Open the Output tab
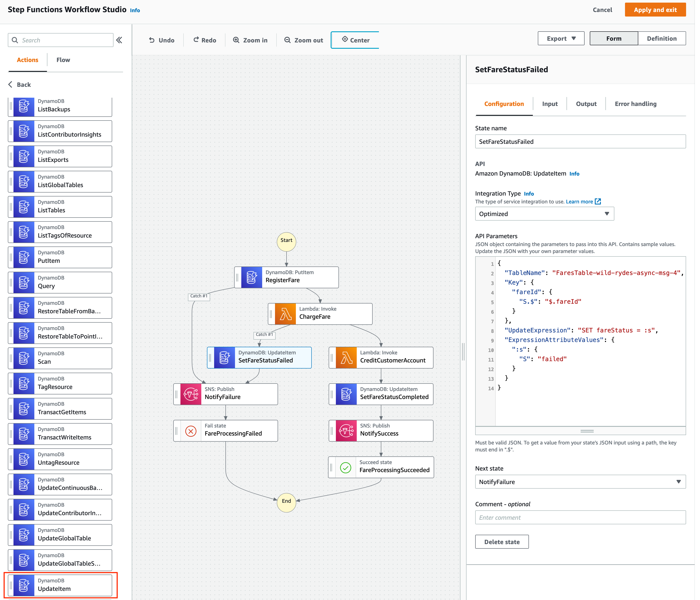The height and width of the screenshot is (600, 700). [x=586, y=104]
